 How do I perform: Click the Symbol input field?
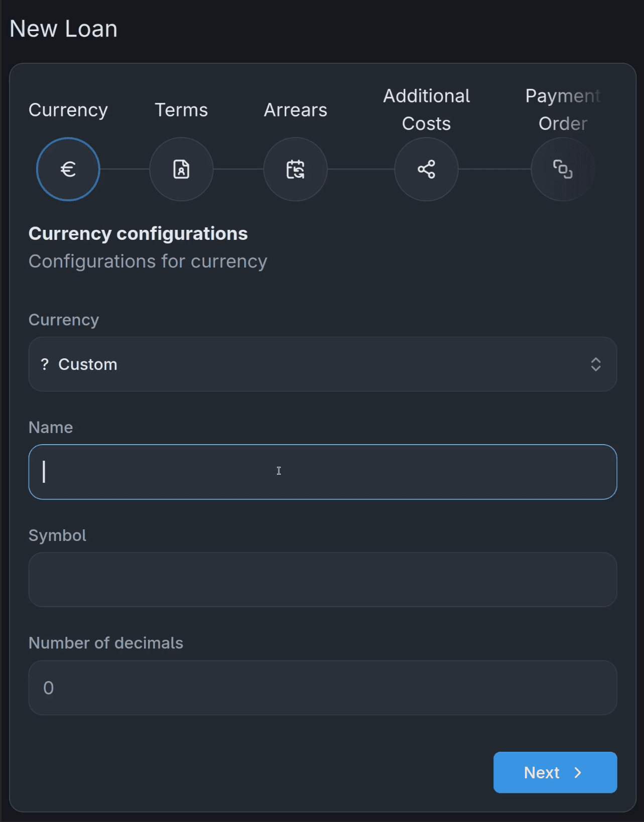[323, 580]
